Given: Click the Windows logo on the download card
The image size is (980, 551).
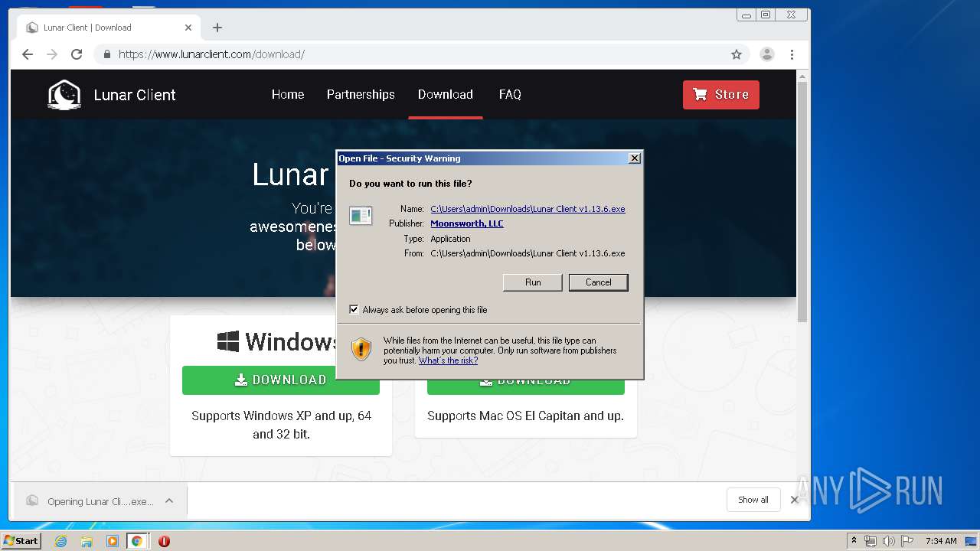Looking at the screenshot, I should click(227, 341).
